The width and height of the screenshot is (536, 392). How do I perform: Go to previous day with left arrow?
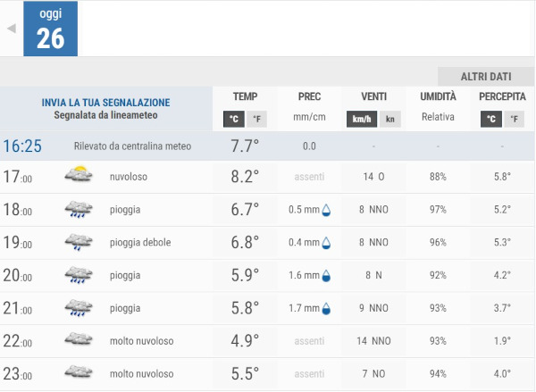tap(12, 29)
